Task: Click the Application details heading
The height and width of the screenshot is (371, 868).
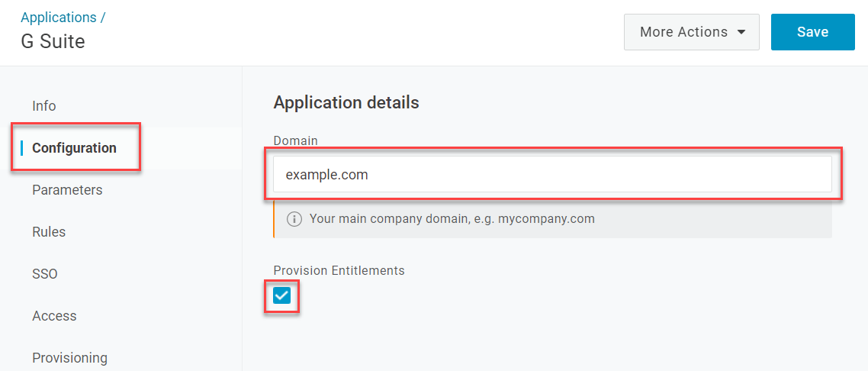Action: (346, 102)
